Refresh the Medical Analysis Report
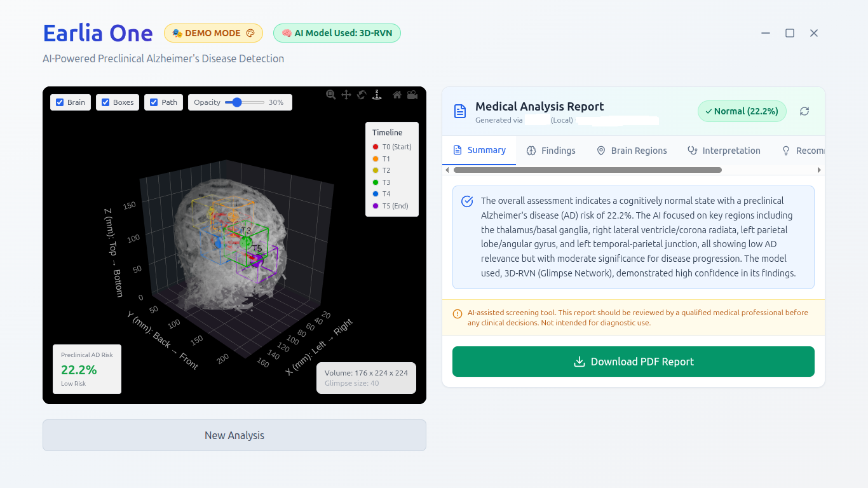 pyautogui.click(x=804, y=111)
